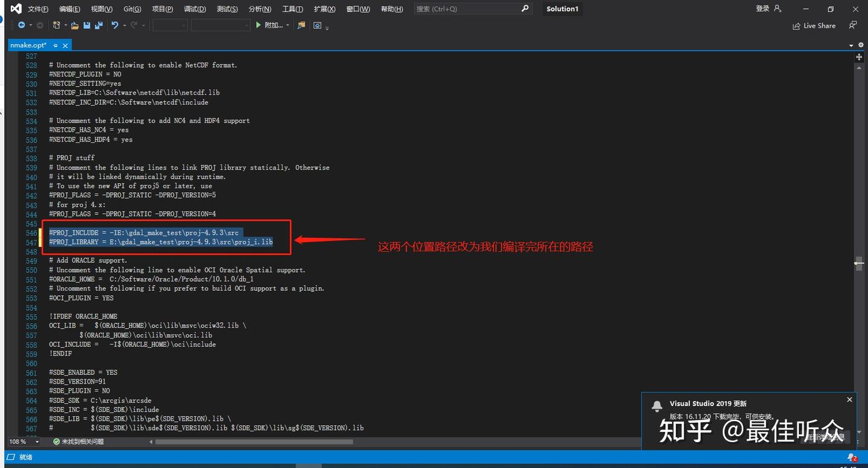Open the 测试 menu in the menu bar
The height and width of the screenshot is (468, 868).
click(227, 8)
